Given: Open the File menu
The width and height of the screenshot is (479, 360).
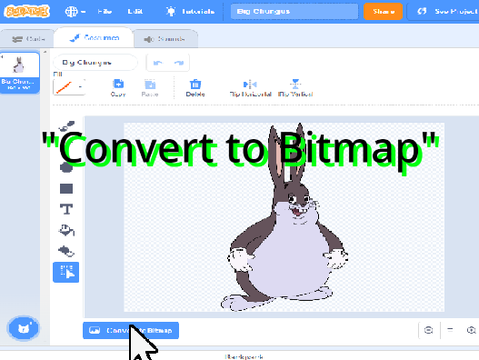Looking at the screenshot, I should tap(105, 11).
